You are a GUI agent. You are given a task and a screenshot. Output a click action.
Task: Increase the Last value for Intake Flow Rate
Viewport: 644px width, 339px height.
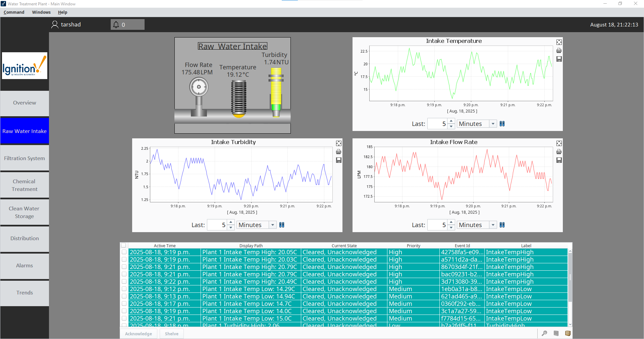[451, 222]
